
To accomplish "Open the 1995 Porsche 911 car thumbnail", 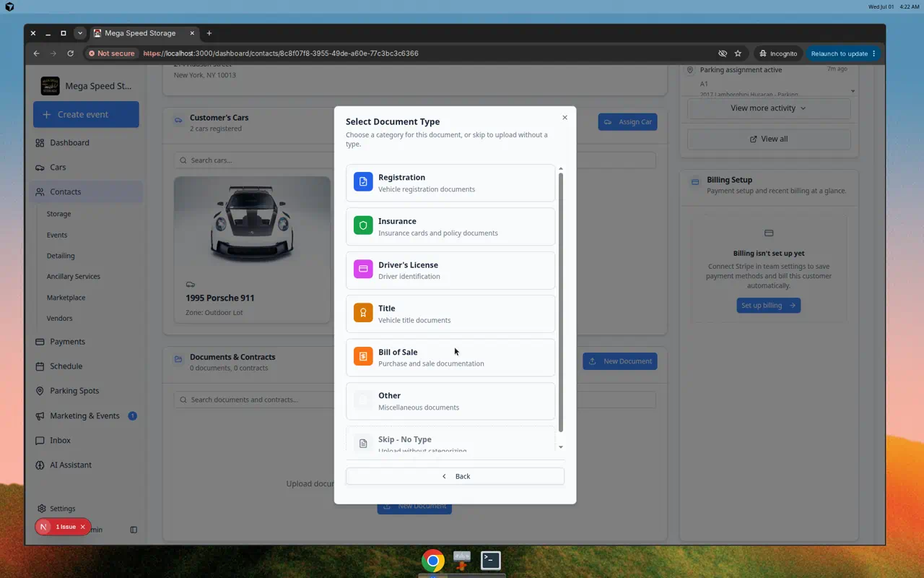I will click(x=252, y=223).
